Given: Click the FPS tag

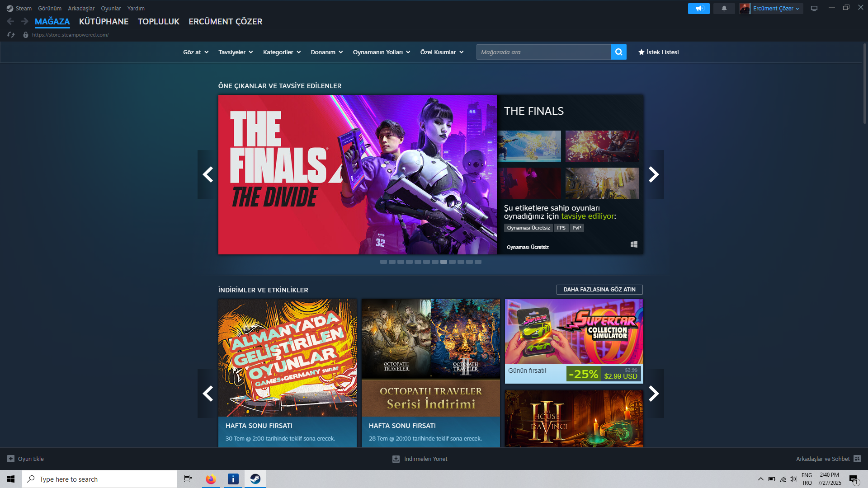Looking at the screenshot, I should 561,228.
